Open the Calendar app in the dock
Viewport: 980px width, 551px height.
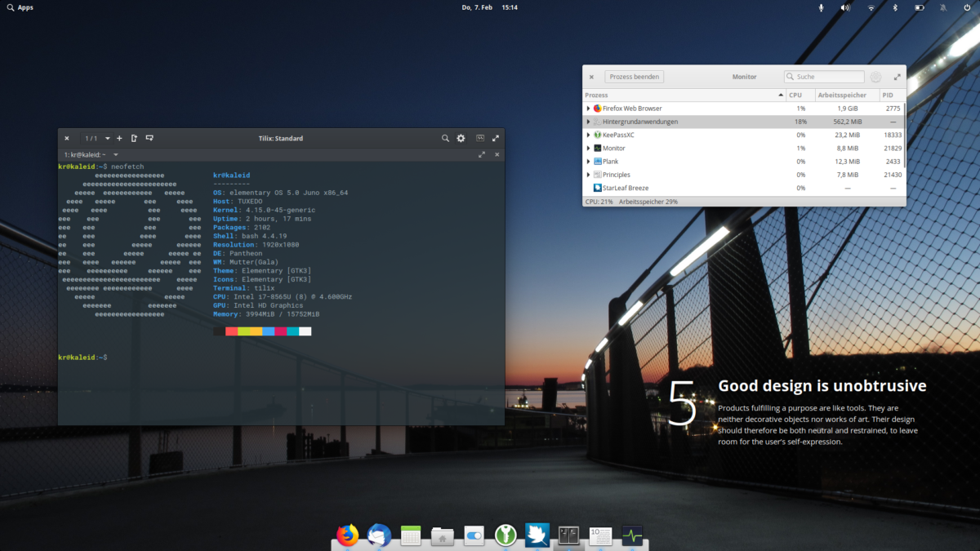click(411, 535)
